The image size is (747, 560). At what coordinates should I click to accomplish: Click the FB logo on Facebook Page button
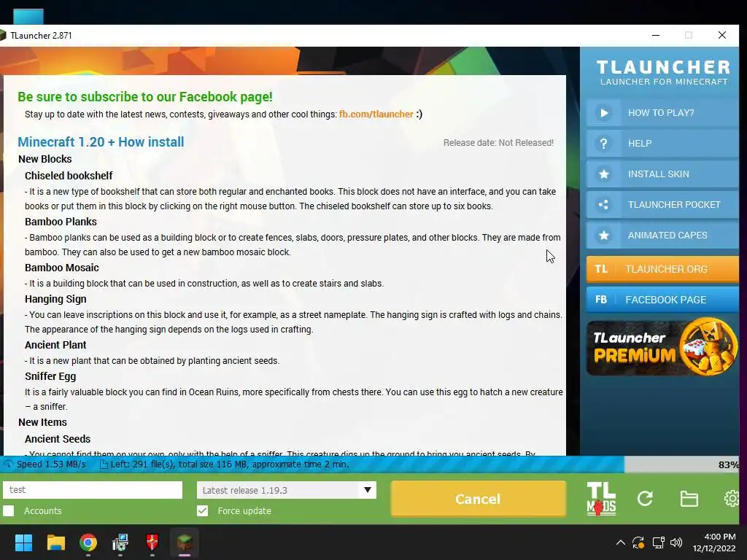[601, 300]
